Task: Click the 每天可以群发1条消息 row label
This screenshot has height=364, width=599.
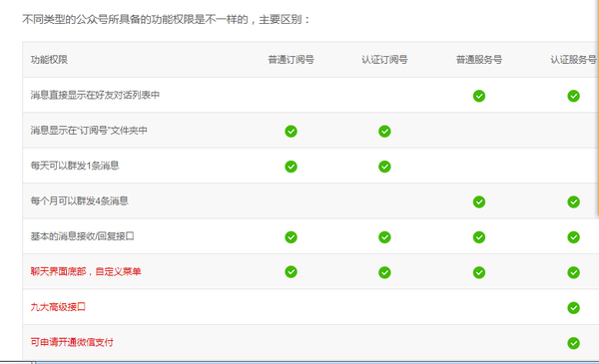Action: 75,166
